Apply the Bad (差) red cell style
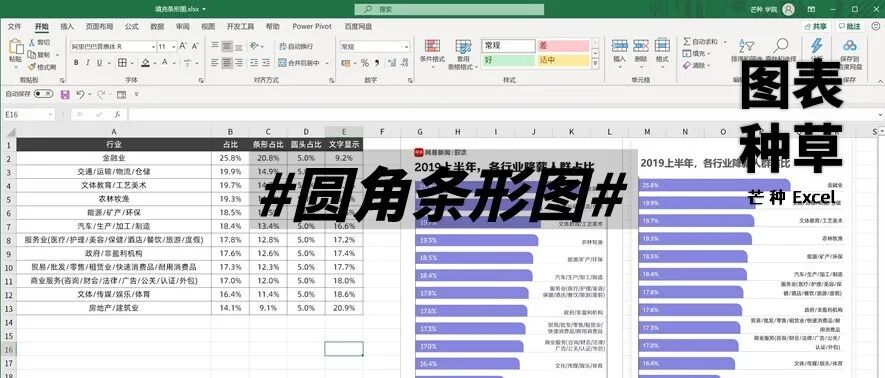The height and width of the screenshot is (378, 885). click(564, 46)
